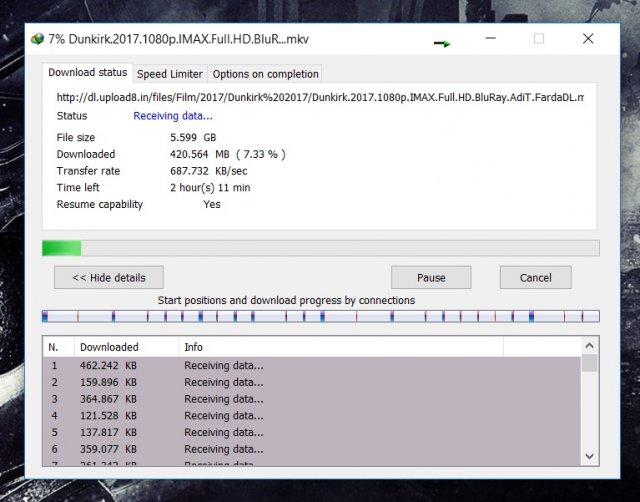Click the IDM app icon in title bar
The image size is (640, 502).
click(37, 39)
